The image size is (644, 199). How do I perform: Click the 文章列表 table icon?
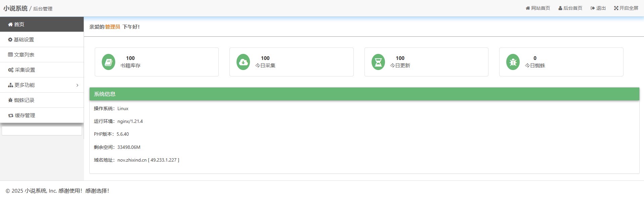click(x=10, y=55)
